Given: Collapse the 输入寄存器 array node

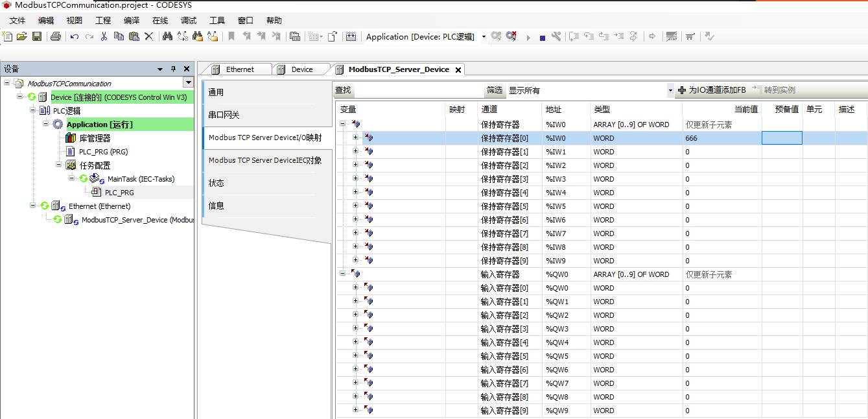Looking at the screenshot, I should (343, 274).
